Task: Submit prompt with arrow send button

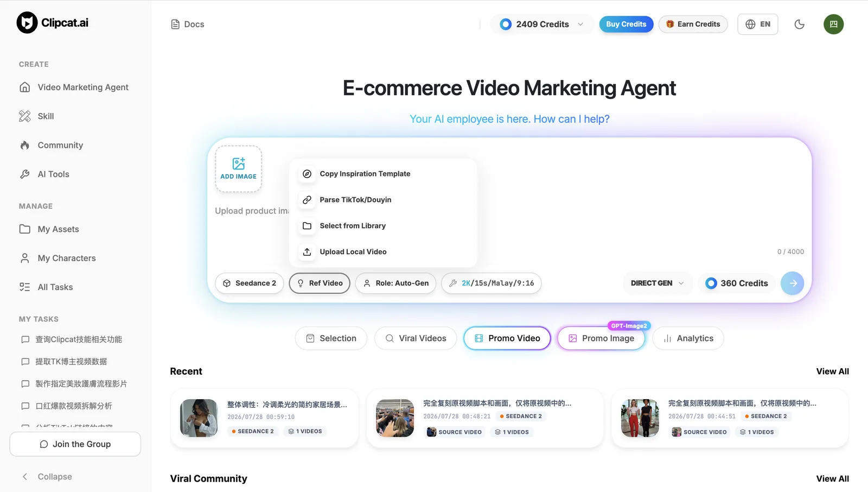Action: coord(792,283)
